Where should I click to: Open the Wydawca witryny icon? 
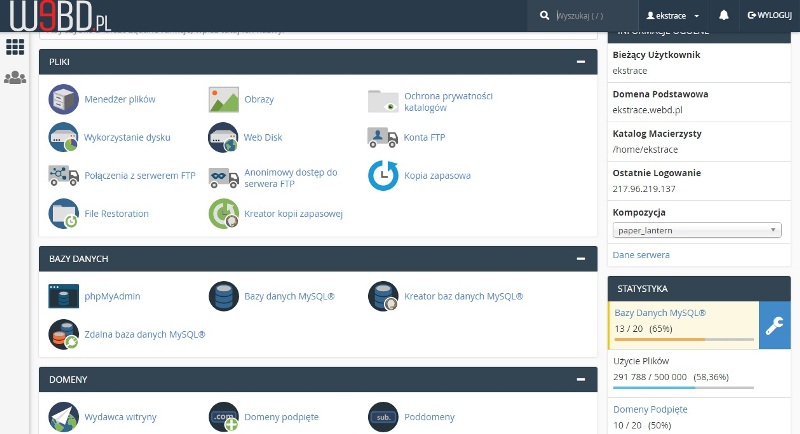63,417
